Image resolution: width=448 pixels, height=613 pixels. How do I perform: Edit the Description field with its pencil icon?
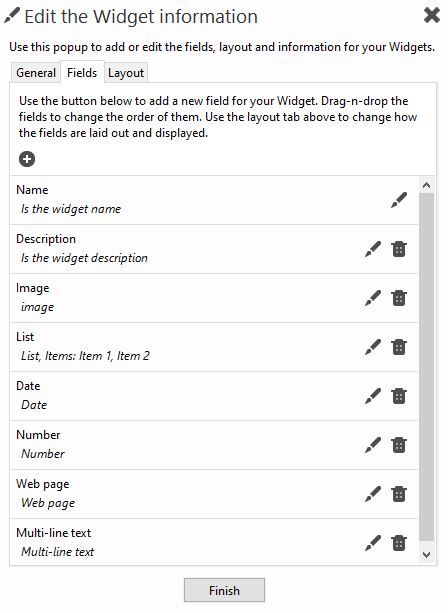[x=373, y=249]
